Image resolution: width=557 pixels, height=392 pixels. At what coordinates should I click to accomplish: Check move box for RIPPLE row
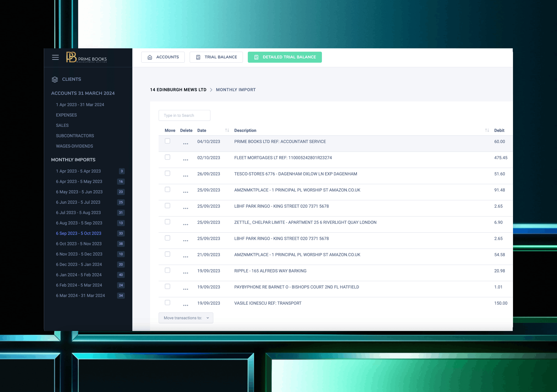pos(167,270)
